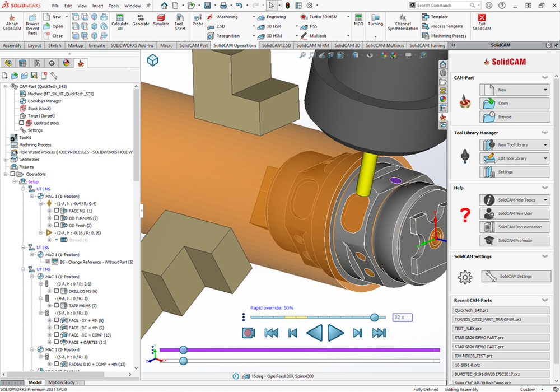
Task: Toggle checkbox for FACE + CARTES (11)
Action: [56, 342]
